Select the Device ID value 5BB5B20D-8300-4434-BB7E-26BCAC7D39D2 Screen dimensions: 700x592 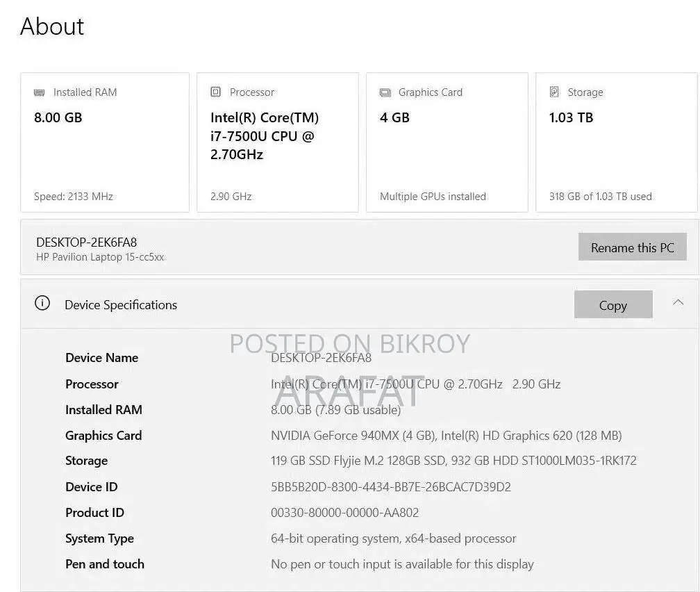tap(390, 487)
